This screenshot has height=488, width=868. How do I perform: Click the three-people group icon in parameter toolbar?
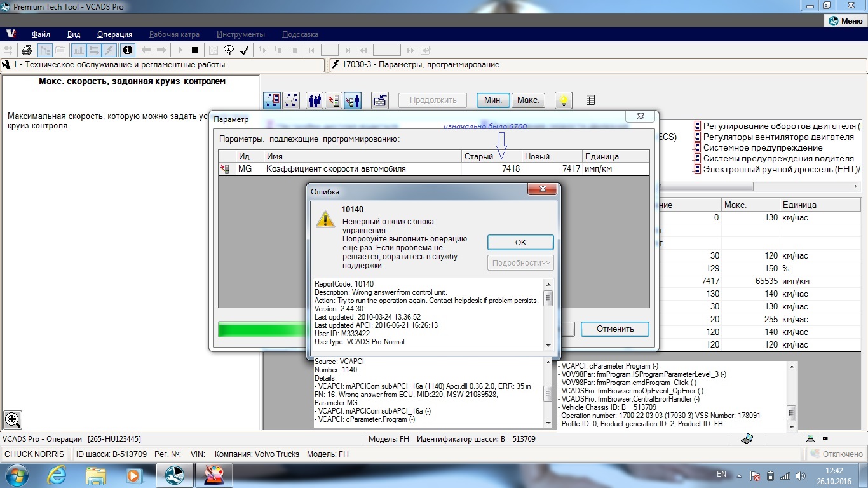pos(315,100)
